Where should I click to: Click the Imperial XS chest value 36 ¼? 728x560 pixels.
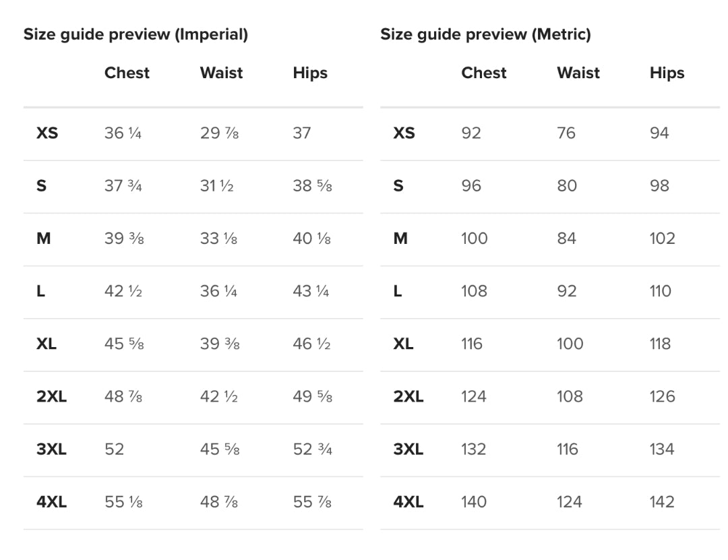coord(123,133)
